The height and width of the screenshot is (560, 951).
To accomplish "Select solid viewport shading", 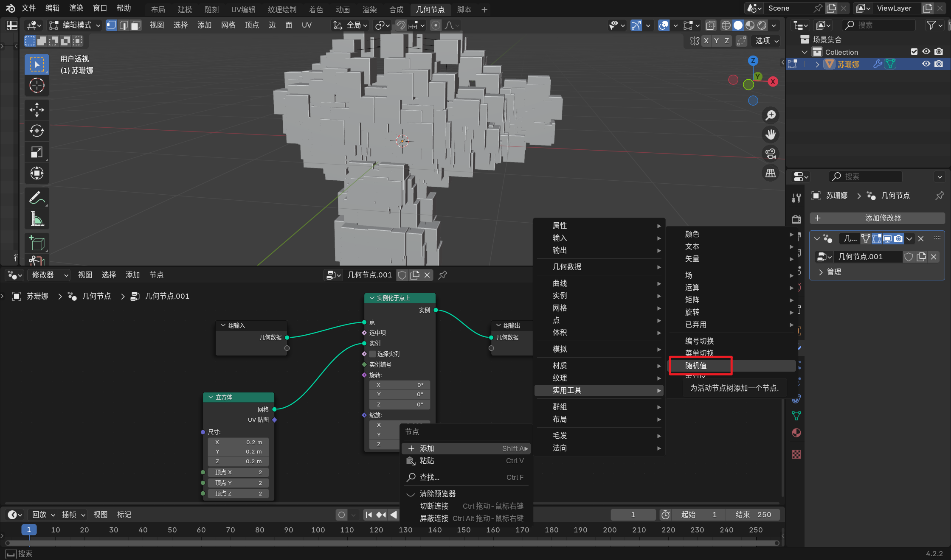I will click(x=738, y=25).
